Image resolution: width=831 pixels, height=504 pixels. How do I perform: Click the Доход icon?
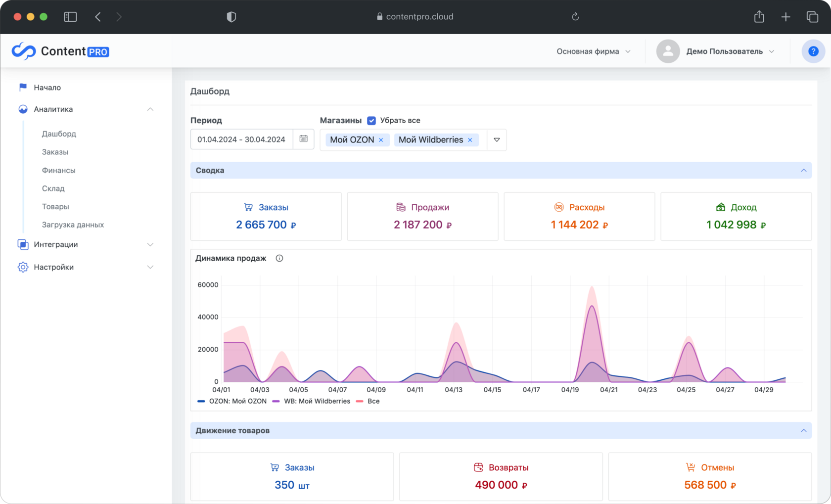click(x=721, y=207)
